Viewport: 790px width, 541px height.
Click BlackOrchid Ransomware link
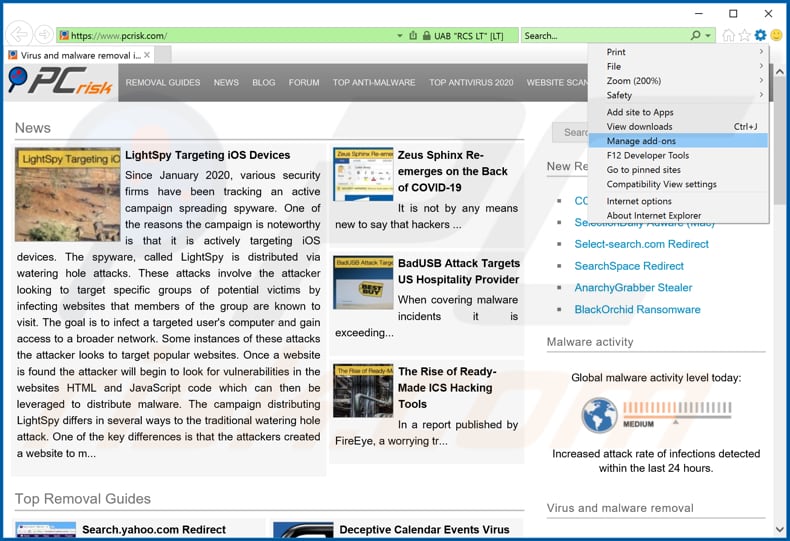pos(637,310)
